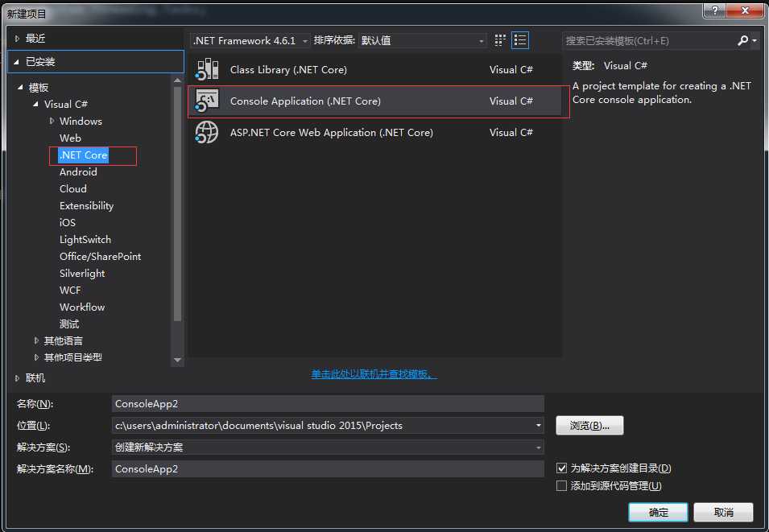The image size is (769, 532).
Task: Select the 测试 category
Action: pyautogui.click(x=69, y=324)
